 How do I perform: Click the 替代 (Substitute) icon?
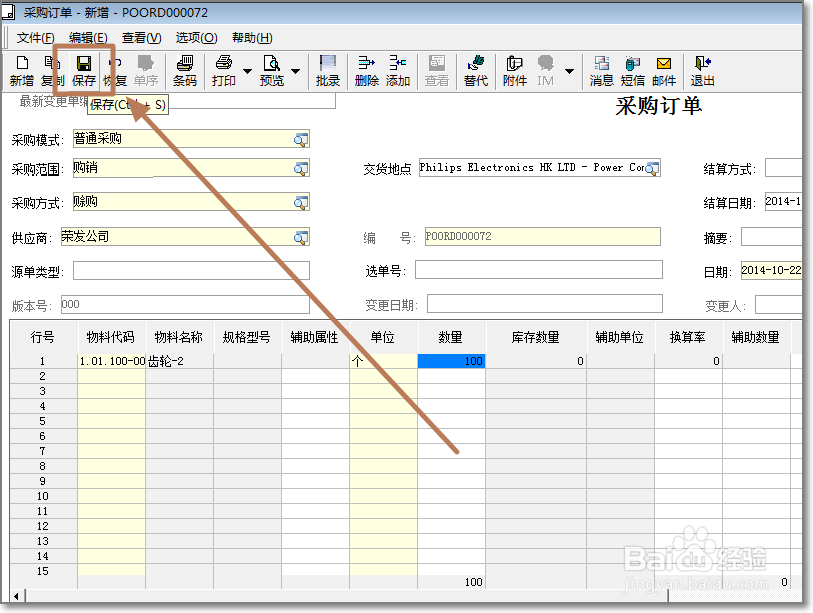[x=475, y=71]
